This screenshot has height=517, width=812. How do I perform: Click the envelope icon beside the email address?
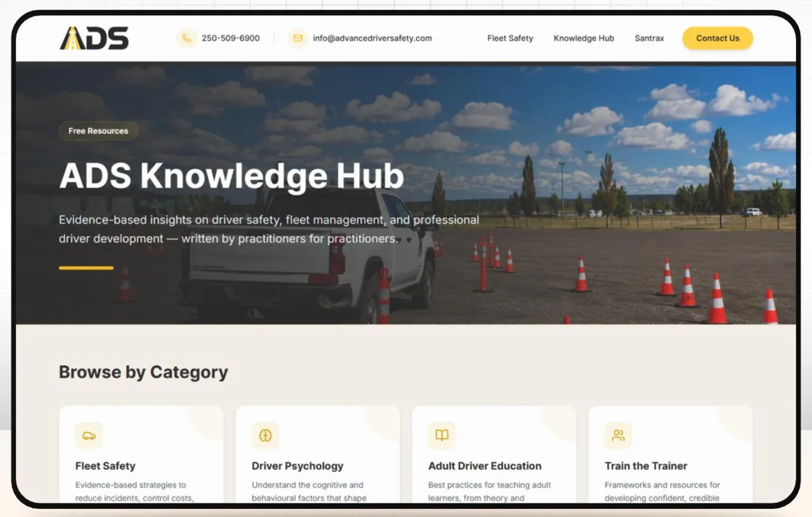298,38
